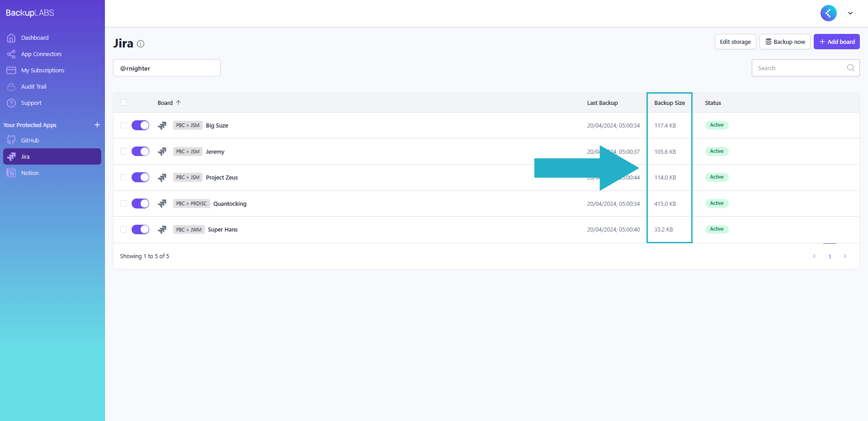Click the Add board button
This screenshot has height=421, width=868.
837,42
